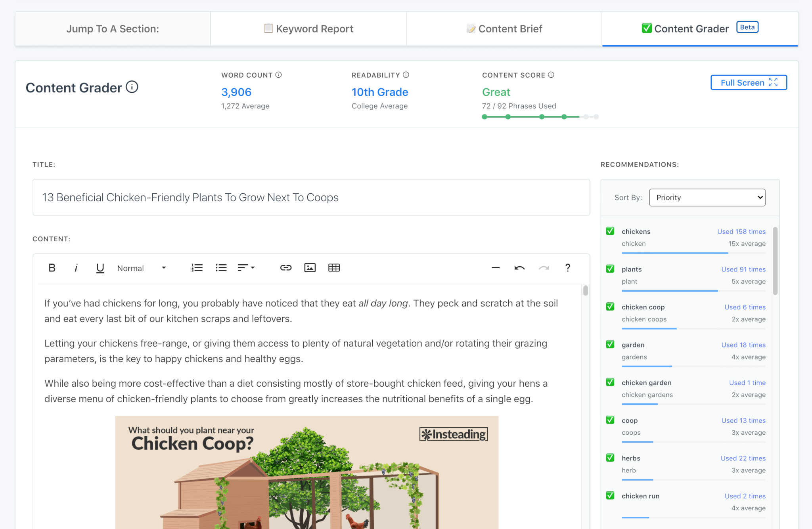Switch to the Keyword Report tab
Viewport: 812px width, 529px height.
(x=308, y=29)
